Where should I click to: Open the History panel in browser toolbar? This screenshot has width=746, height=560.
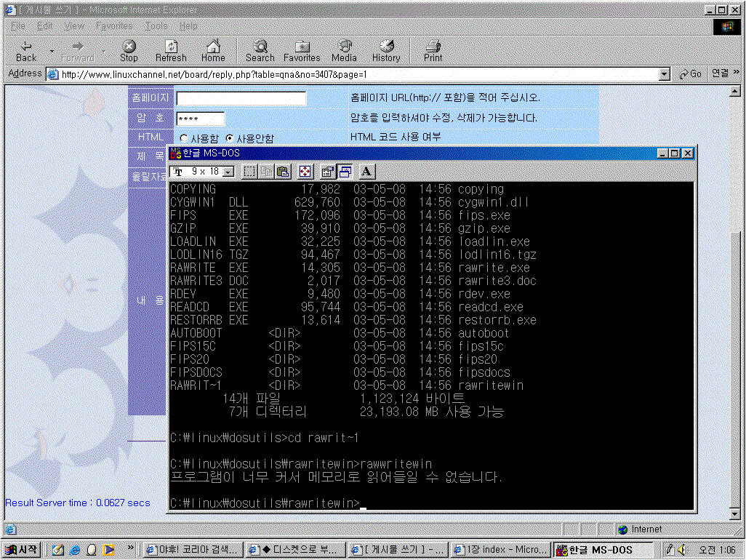click(386, 50)
